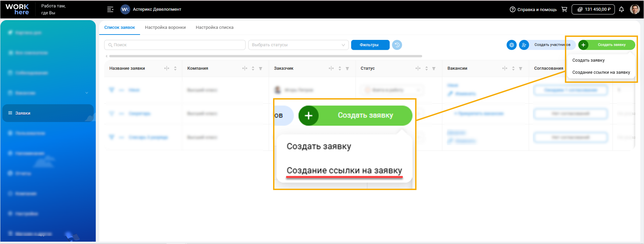The width and height of the screenshot is (644, 244).
Task: Focus the Поиск search field
Action: 175,45
